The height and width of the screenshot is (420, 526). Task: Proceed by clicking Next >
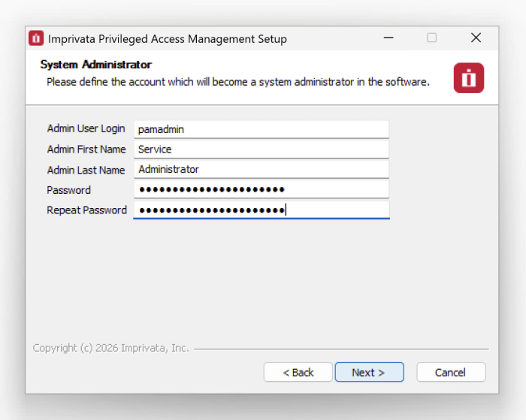[x=369, y=373]
